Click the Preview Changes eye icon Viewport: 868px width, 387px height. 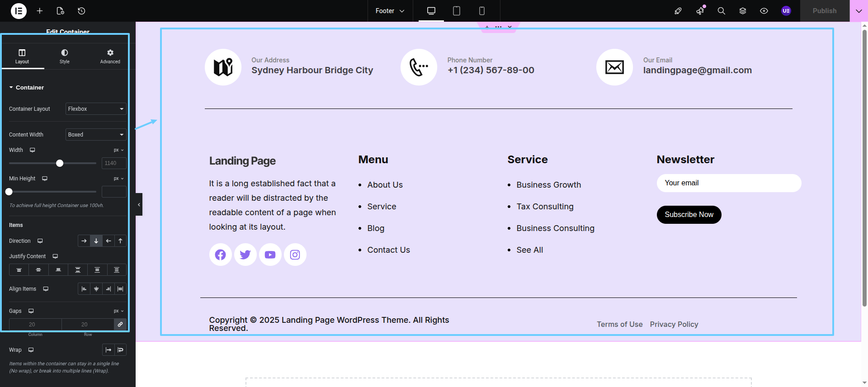pyautogui.click(x=764, y=11)
